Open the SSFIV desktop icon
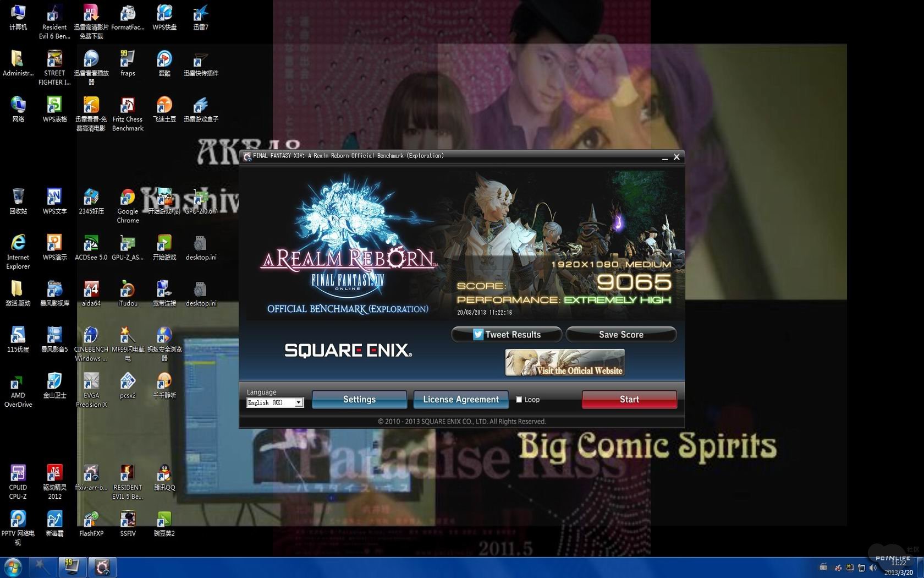 click(x=128, y=523)
